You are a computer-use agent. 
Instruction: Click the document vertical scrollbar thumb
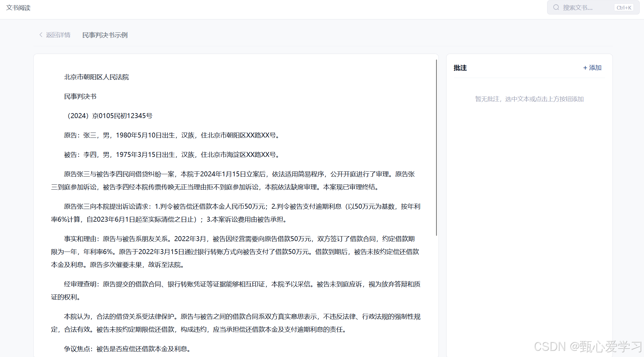[436, 148]
